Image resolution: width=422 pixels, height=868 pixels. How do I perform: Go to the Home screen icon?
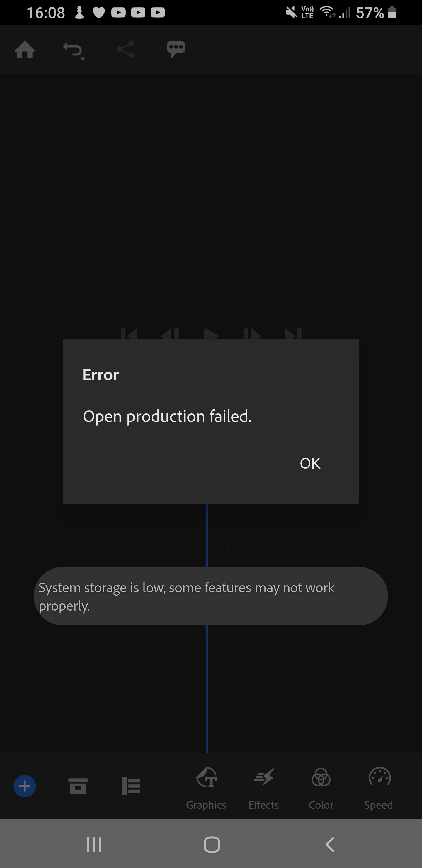pos(25,50)
